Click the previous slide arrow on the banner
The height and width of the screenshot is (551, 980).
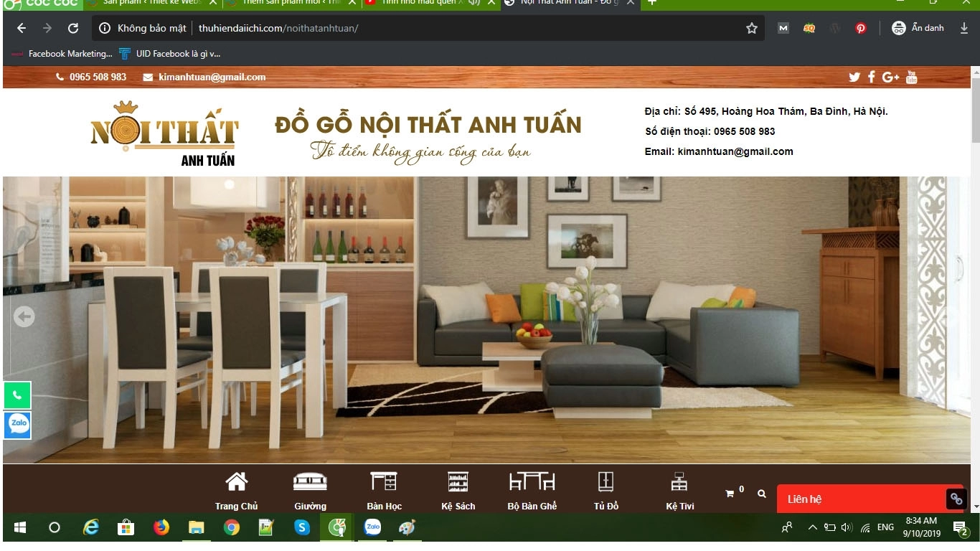click(24, 316)
